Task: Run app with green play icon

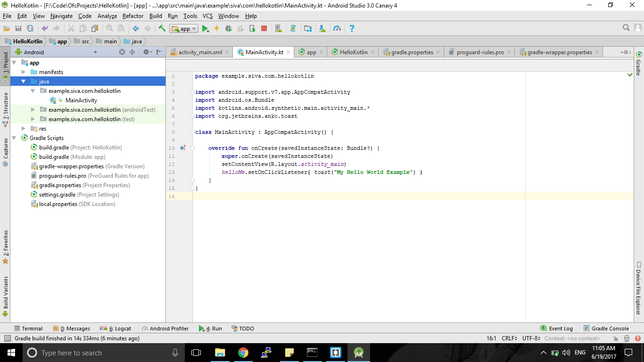Action: click(205, 28)
